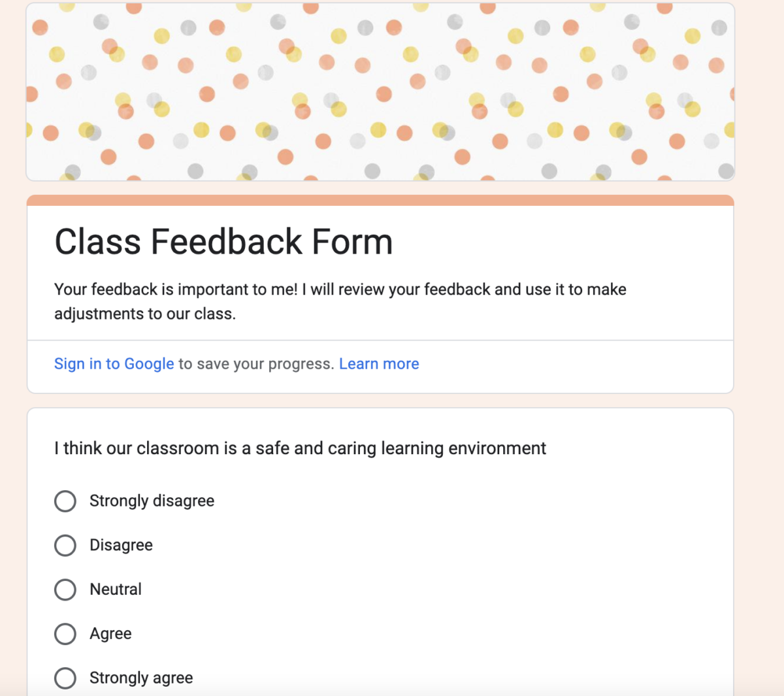The image size is (784, 696).
Task: Open the Sign in to Google link
Action: (x=114, y=363)
